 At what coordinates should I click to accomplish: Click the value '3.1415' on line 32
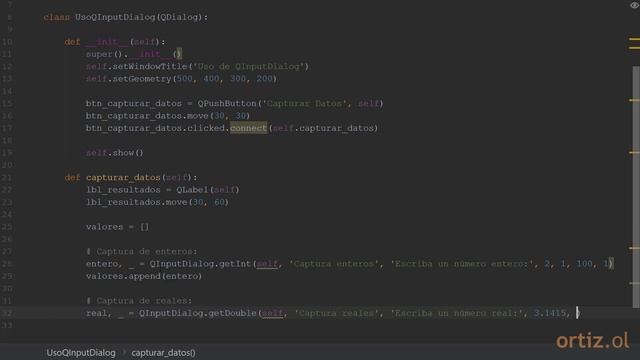tap(550, 313)
